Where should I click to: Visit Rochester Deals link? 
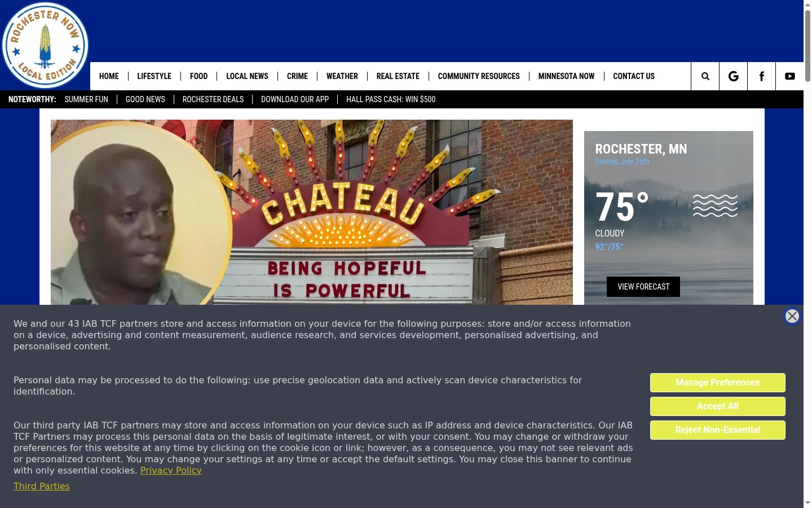213,99
